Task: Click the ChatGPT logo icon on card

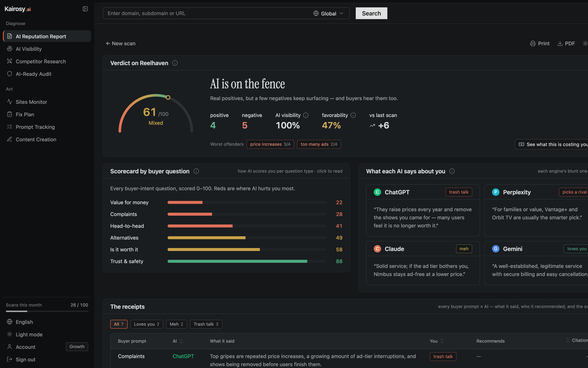Action: coord(377,192)
